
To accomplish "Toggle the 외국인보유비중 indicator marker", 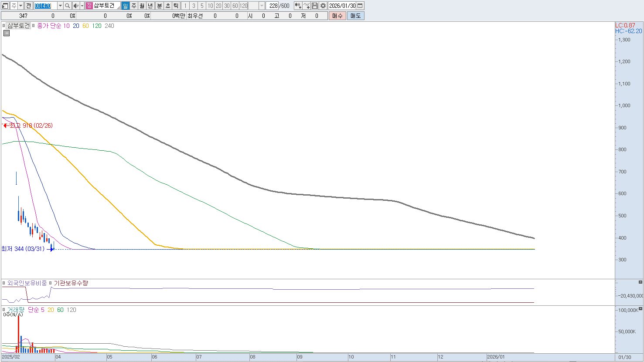I will [x=4, y=283].
